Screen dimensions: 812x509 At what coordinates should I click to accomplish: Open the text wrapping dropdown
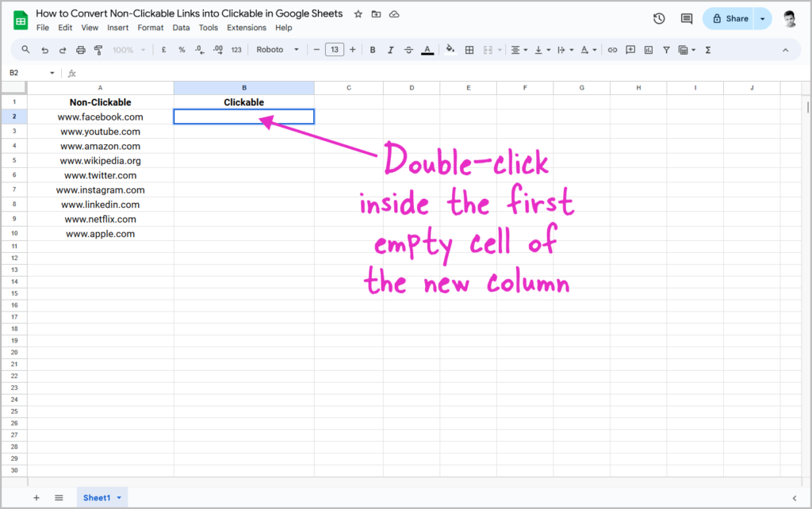[565, 50]
